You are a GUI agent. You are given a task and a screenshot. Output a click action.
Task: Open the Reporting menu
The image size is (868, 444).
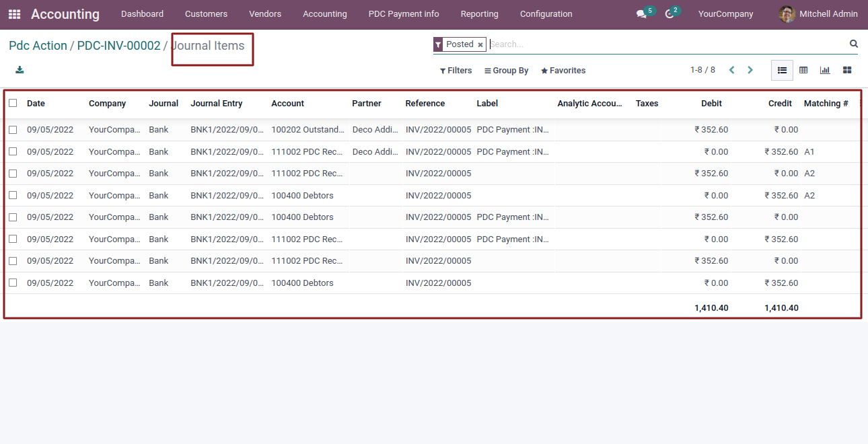click(480, 14)
